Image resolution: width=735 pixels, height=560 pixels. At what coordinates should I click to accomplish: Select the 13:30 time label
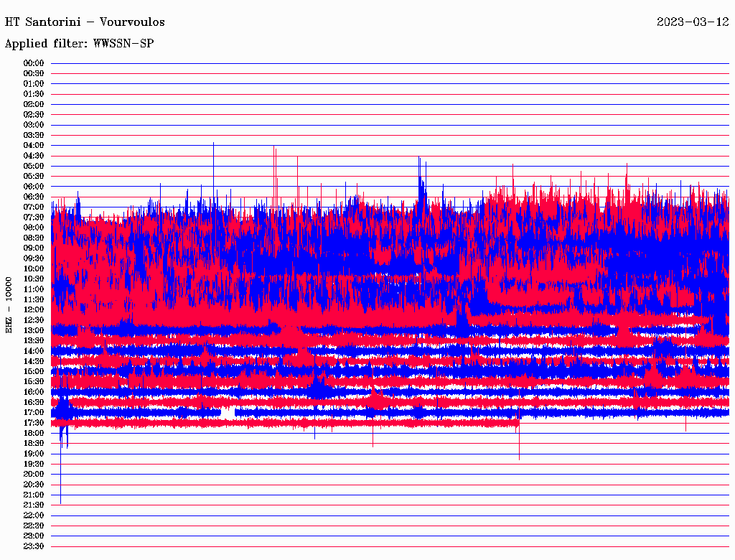point(34,340)
